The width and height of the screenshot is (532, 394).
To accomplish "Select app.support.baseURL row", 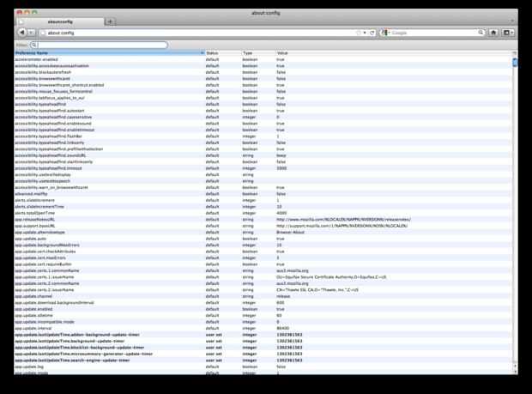I will click(x=263, y=226).
